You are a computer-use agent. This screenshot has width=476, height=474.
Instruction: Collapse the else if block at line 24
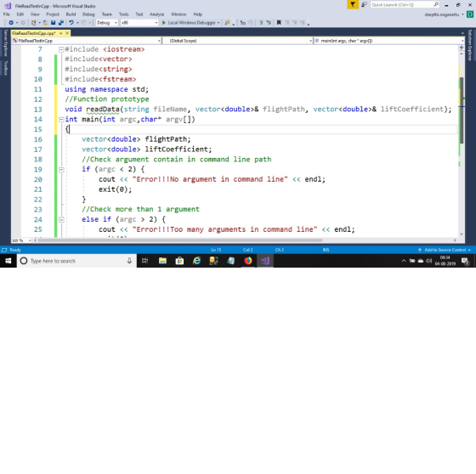61,219
